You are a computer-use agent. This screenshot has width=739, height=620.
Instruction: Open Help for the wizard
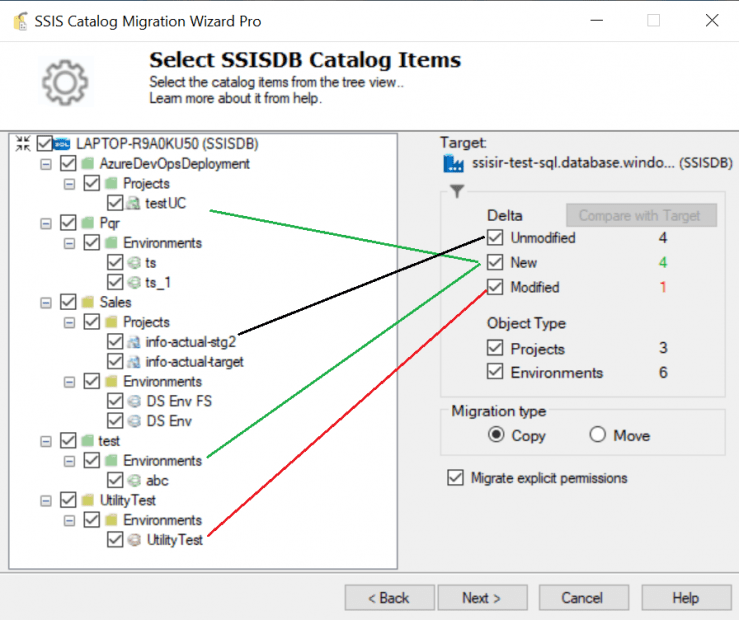click(x=685, y=598)
